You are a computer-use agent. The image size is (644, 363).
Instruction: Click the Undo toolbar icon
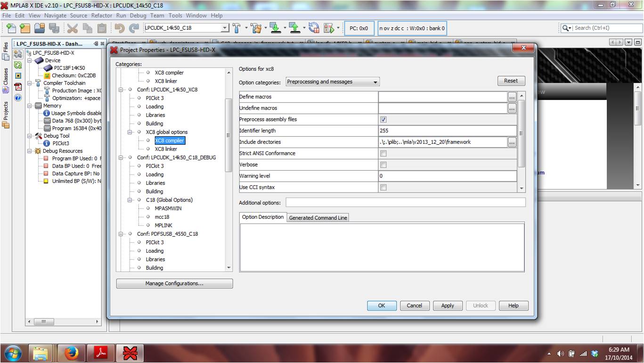(x=120, y=28)
